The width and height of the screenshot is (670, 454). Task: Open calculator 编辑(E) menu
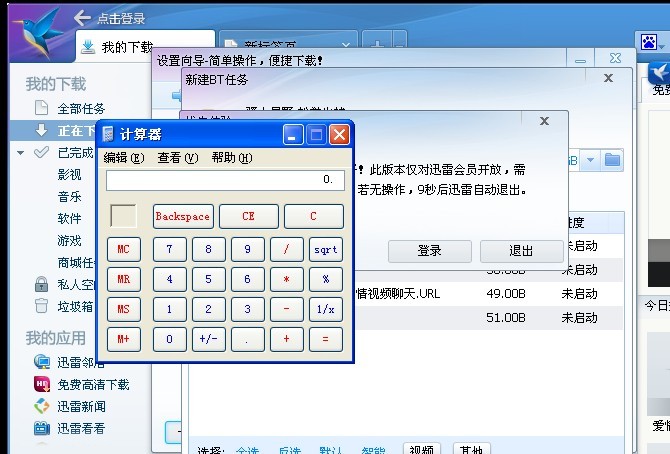[x=124, y=158]
